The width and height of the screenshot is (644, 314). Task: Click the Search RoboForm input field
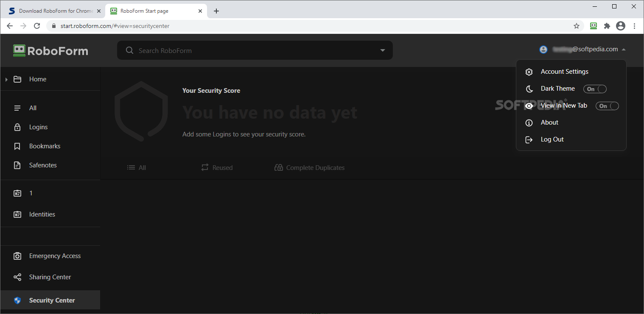[255, 50]
